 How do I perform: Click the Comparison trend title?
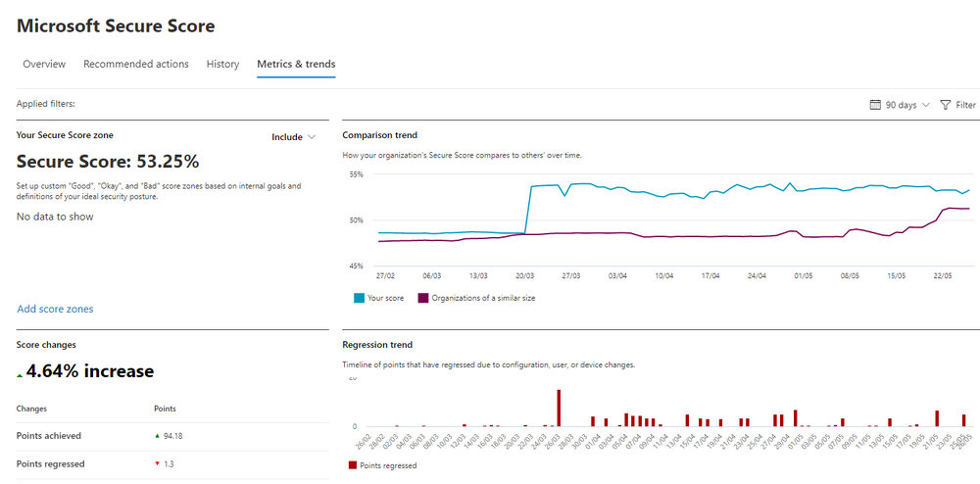coord(380,135)
